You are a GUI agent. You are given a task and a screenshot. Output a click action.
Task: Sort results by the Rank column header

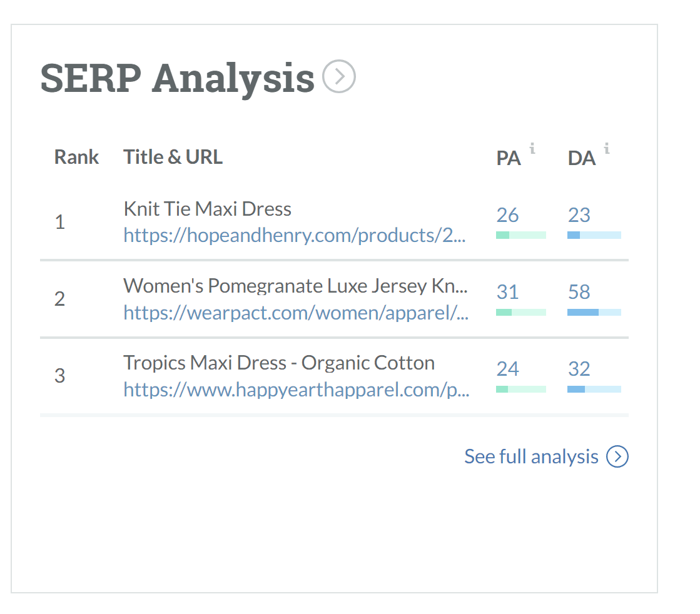(76, 157)
